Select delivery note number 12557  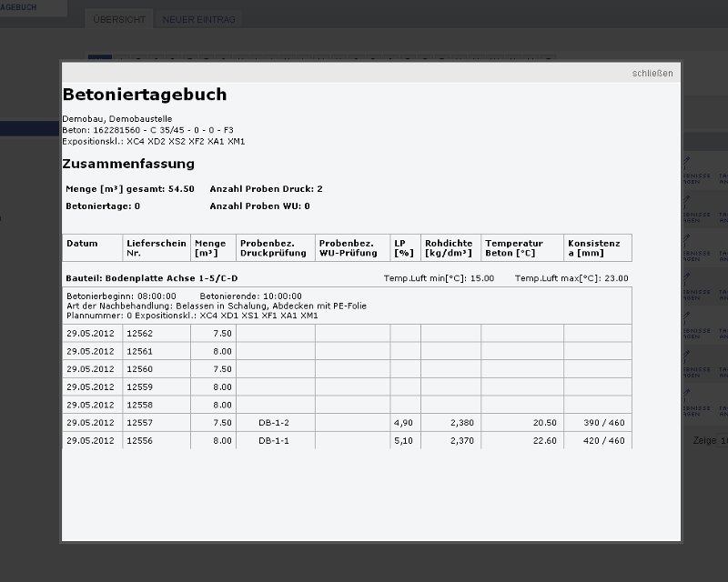tap(140, 423)
